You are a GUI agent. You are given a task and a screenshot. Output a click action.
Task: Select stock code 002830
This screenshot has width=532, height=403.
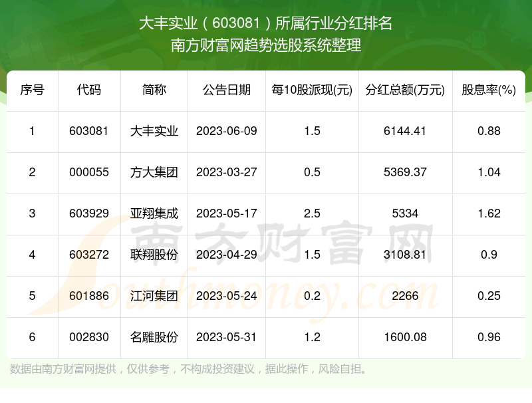click(x=89, y=337)
